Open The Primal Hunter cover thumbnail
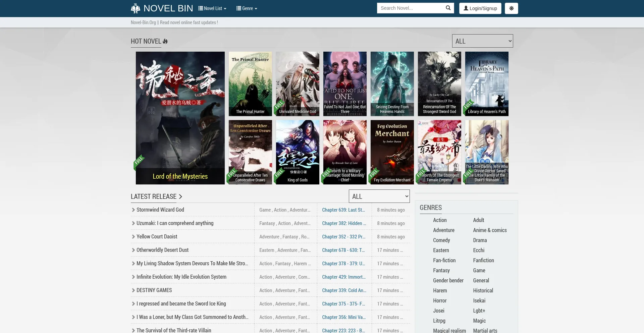644x333 pixels. pyautogui.click(x=250, y=84)
